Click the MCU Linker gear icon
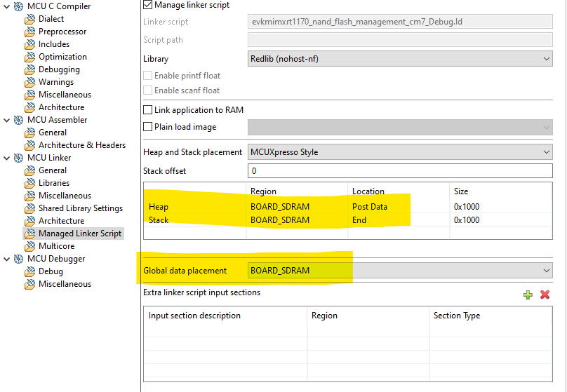The image size is (567, 392). pyautogui.click(x=18, y=158)
